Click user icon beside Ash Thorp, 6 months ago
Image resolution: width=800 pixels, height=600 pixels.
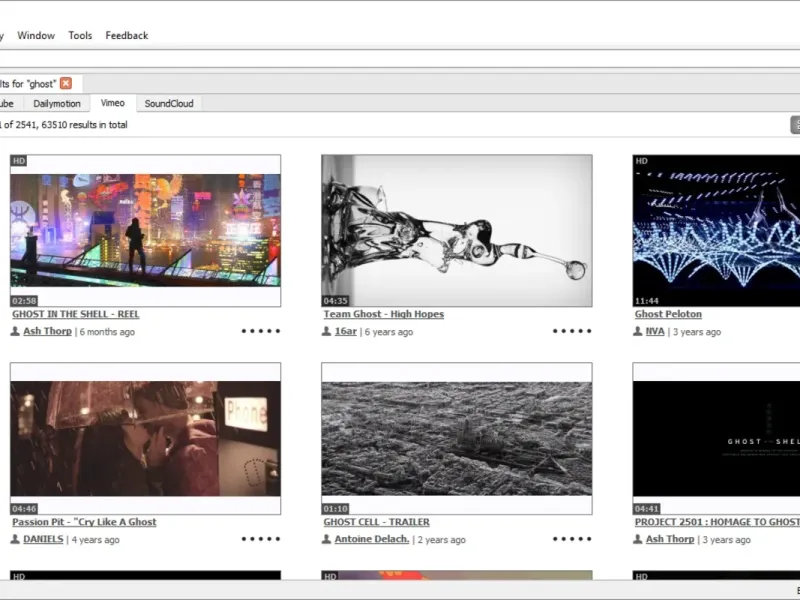point(15,331)
